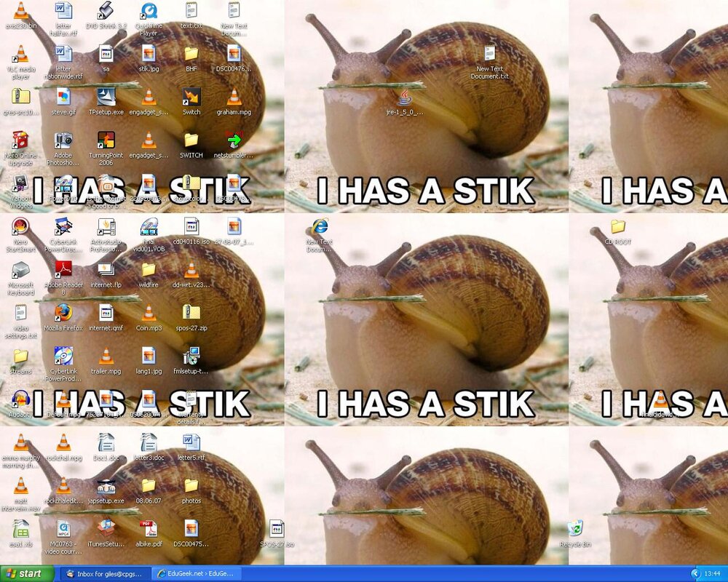Click the Start button
Image resolution: width=728 pixels, height=582 pixels.
click(x=27, y=574)
